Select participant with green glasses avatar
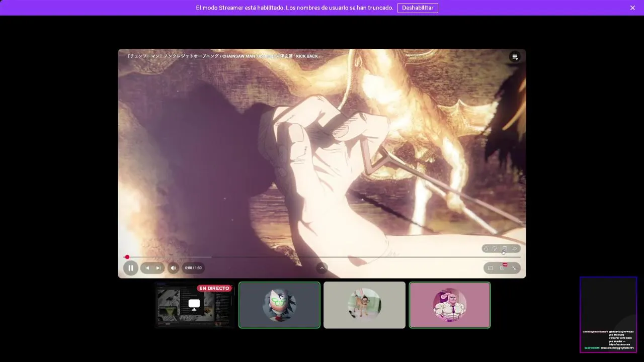The height and width of the screenshot is (362, 644). pos(279,305)
